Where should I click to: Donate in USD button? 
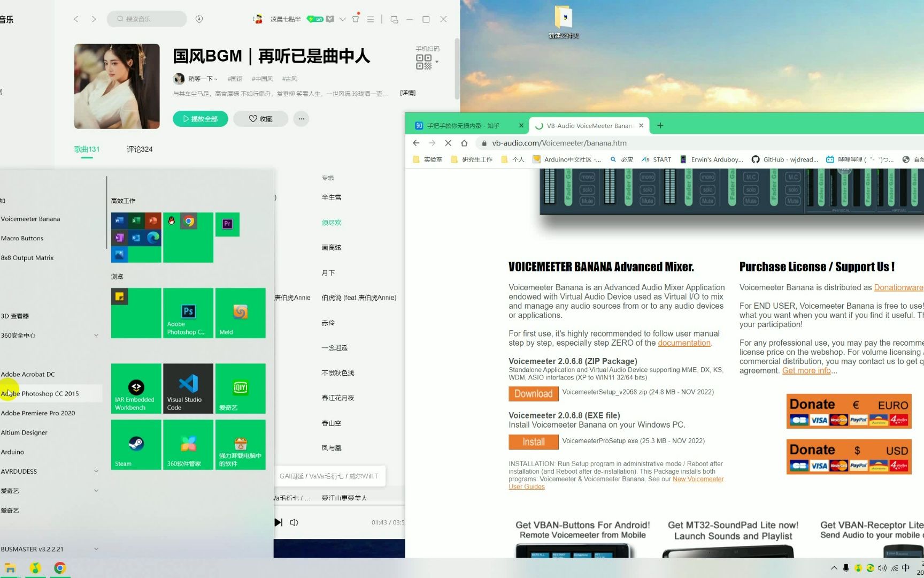point(849,457)
